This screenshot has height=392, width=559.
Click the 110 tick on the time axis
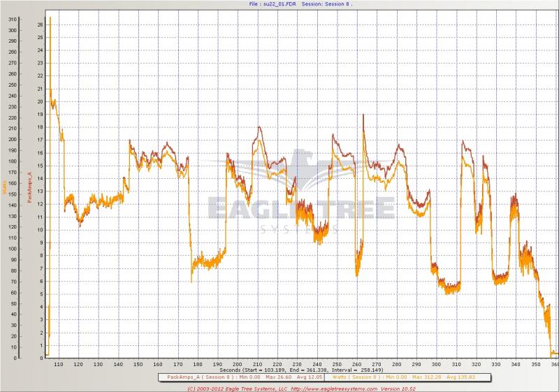[59, 364]
